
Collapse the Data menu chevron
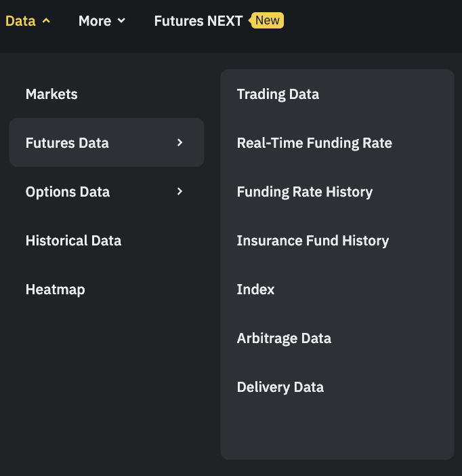(x=46, y=21)
